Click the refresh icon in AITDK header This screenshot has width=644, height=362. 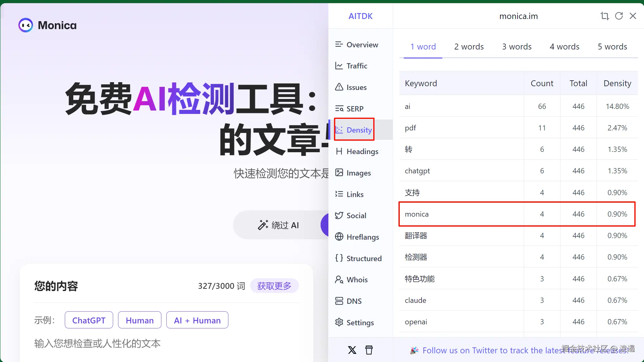(x=619, y=16)
